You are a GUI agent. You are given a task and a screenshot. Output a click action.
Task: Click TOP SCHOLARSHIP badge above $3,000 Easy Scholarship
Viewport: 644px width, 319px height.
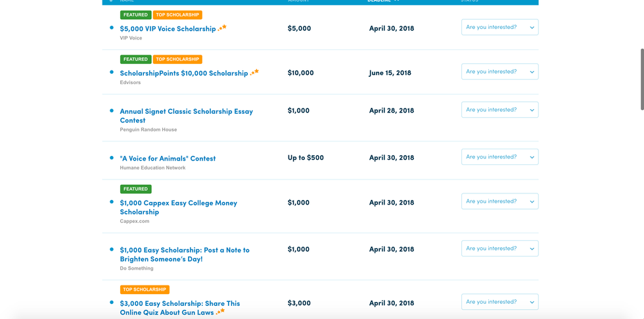click(x=145, y=289)
